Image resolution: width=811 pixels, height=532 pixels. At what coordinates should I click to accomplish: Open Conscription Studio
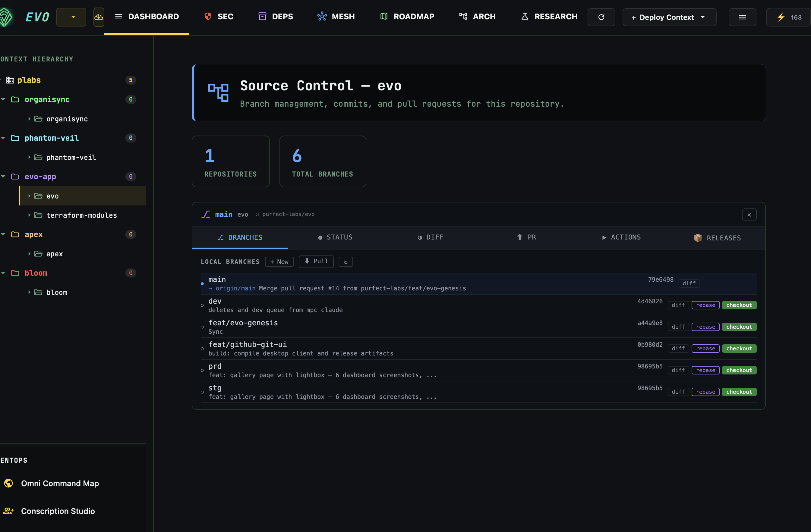pyautogui.click(x=58, y=511)
